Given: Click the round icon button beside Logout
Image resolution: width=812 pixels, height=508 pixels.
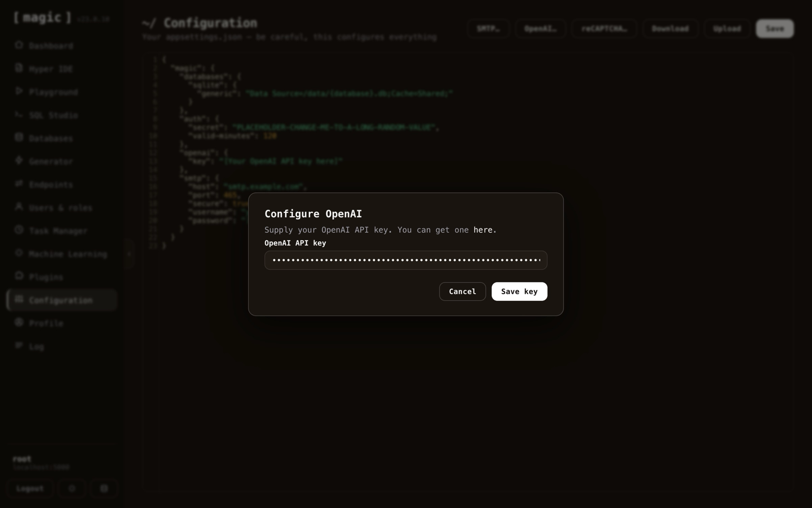Looking at the screenshot, I should coord(72,488).
